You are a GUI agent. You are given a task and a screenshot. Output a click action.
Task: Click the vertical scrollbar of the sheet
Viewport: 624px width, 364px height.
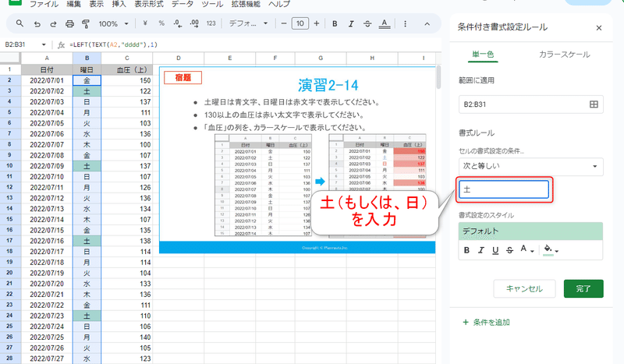438,78
